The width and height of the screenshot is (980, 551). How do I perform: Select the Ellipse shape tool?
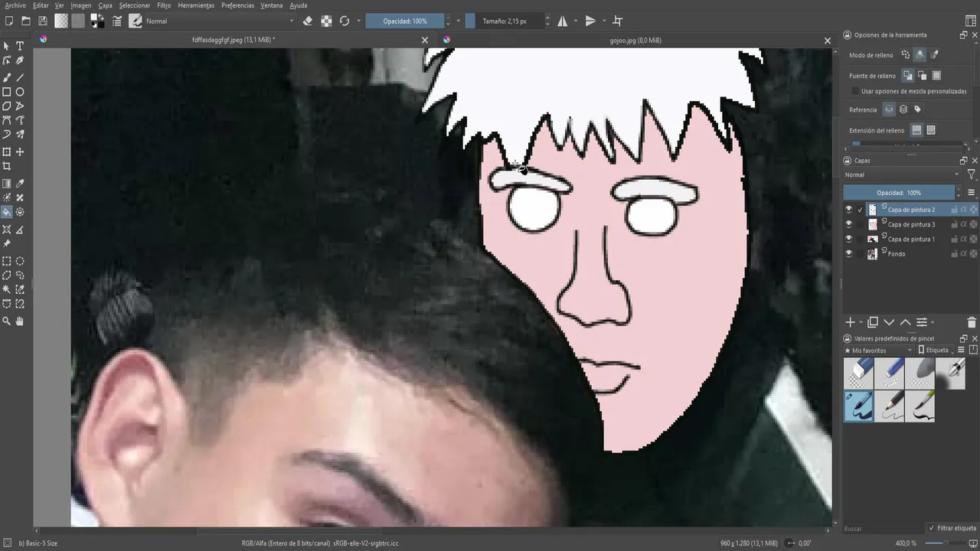[20, 92]
